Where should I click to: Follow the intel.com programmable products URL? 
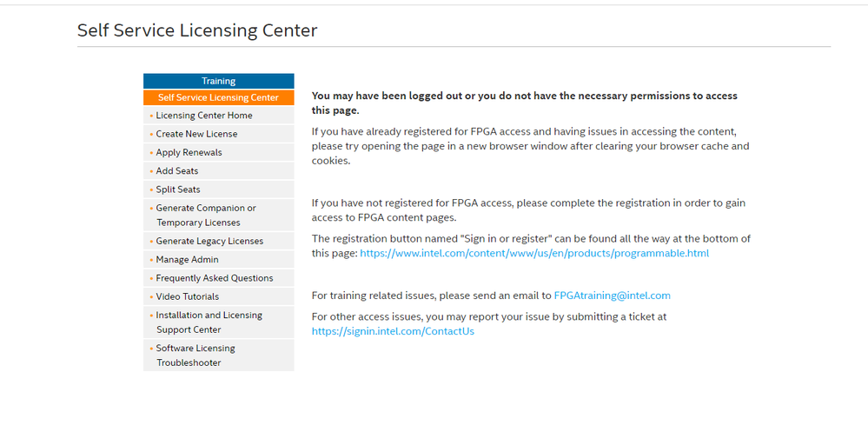tap(534, 254)
